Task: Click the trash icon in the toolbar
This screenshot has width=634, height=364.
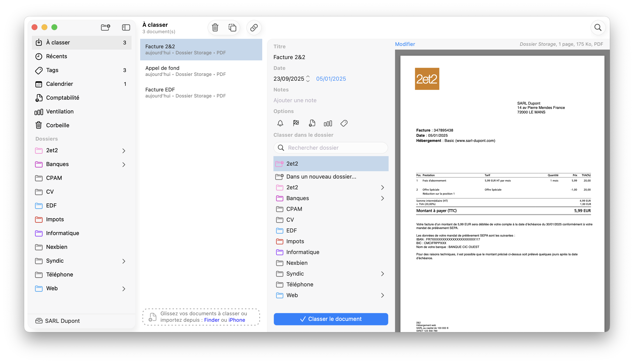Action: click(215, 28)
